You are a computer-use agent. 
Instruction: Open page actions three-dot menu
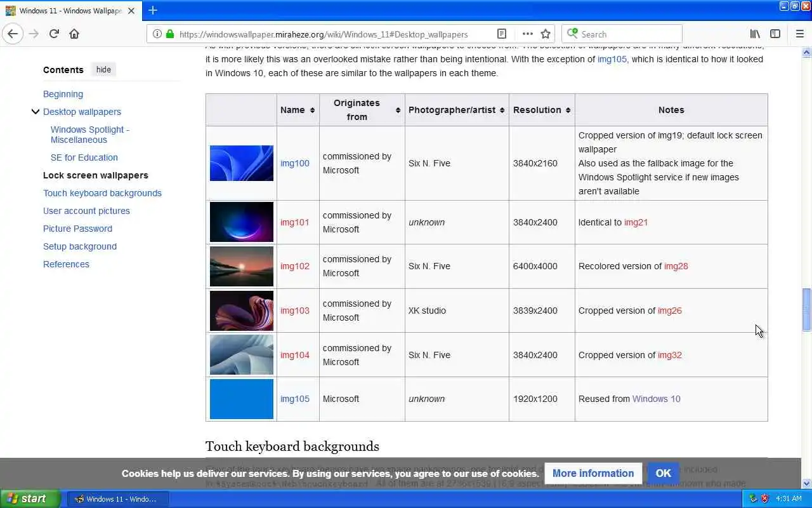coord(527,34)
